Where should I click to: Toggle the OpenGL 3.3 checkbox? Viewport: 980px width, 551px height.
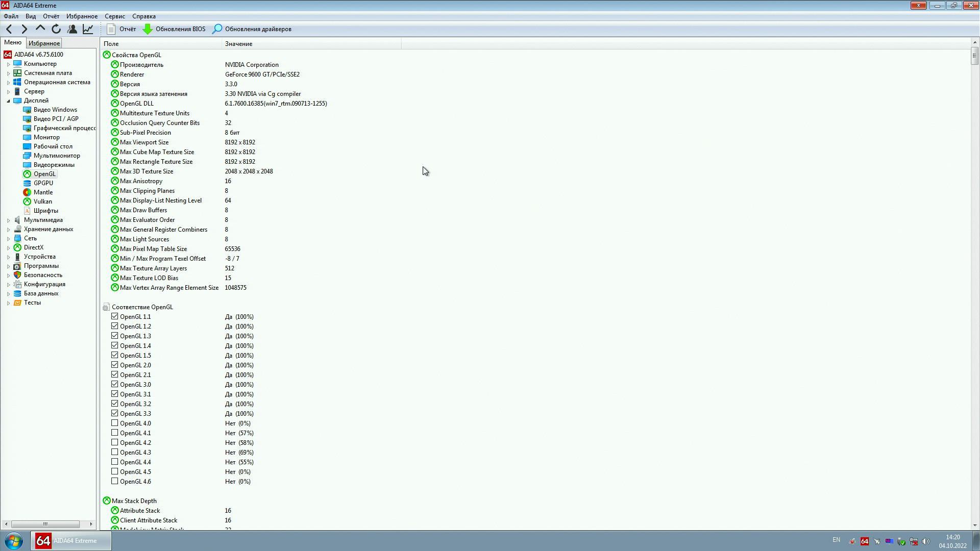115,413
